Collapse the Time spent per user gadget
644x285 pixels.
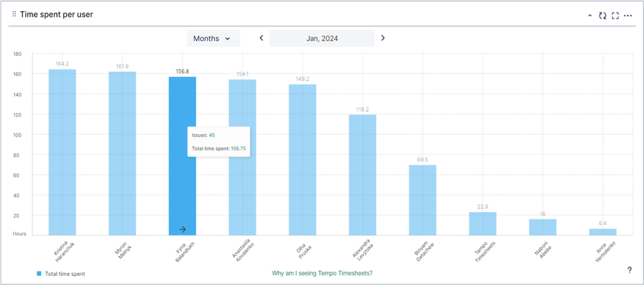590,15
